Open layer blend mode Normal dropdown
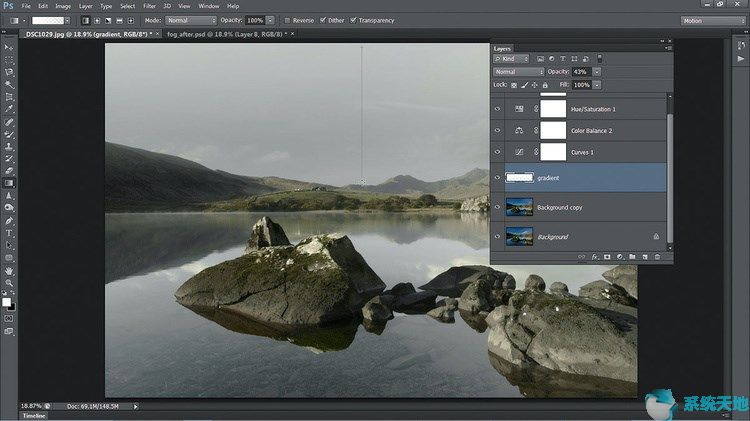 [x=519, y=72]
